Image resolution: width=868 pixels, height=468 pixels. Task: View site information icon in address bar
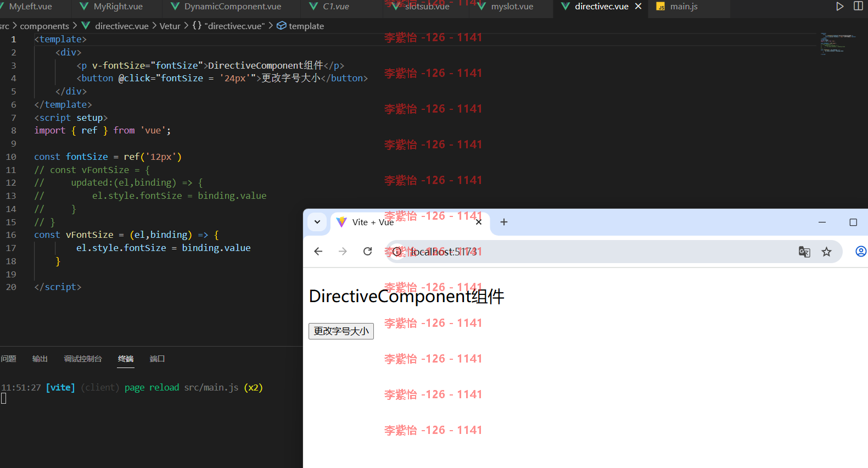click(x=397, y=252)
